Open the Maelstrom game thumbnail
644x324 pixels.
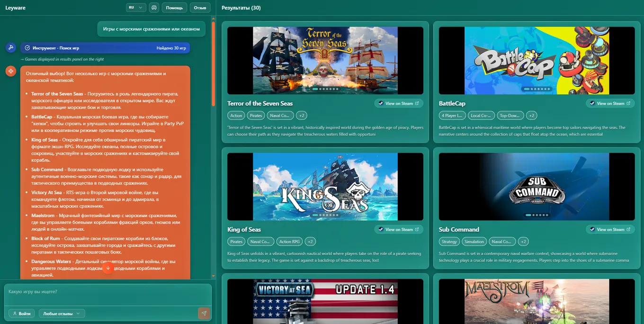click(537, 301)
